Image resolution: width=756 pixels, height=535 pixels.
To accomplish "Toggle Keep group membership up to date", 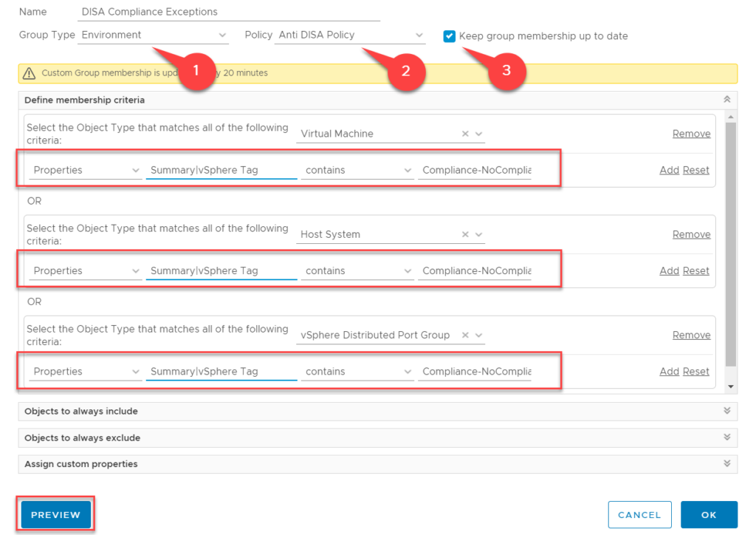I will click(x=449, y=36).
